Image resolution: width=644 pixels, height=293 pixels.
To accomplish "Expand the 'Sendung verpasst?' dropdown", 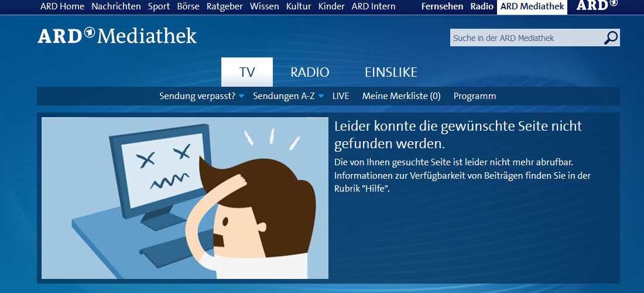I will pyautogui.click(x=201, y=96).
